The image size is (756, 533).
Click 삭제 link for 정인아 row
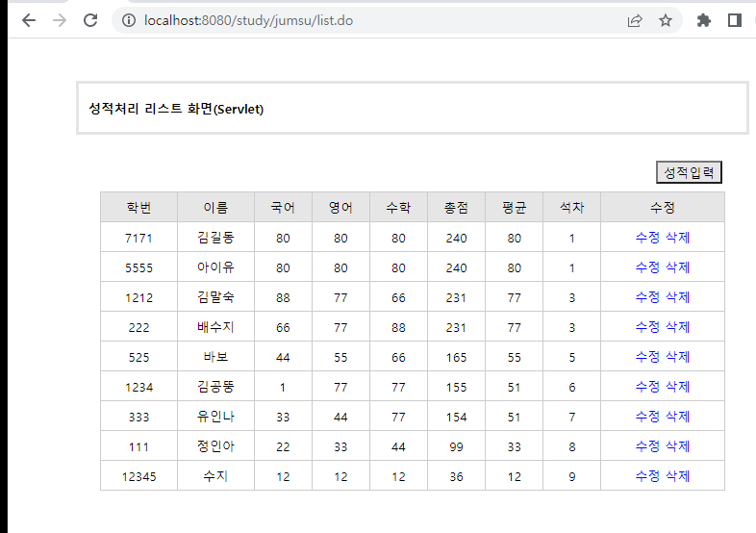click(677, 446)
